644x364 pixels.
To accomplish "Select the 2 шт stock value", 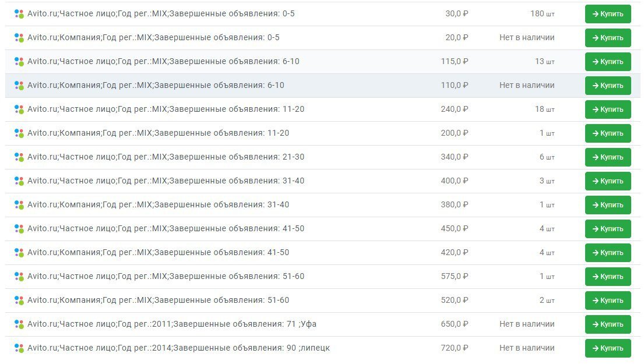I will [x=547, y=300].
